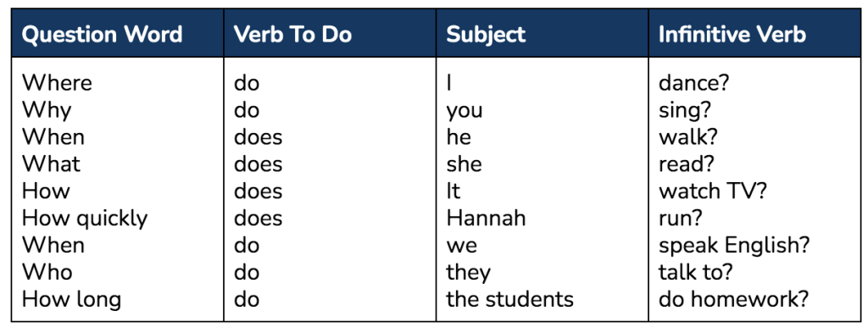Click the word Who
868x333 pixels.
pos(47,273)
